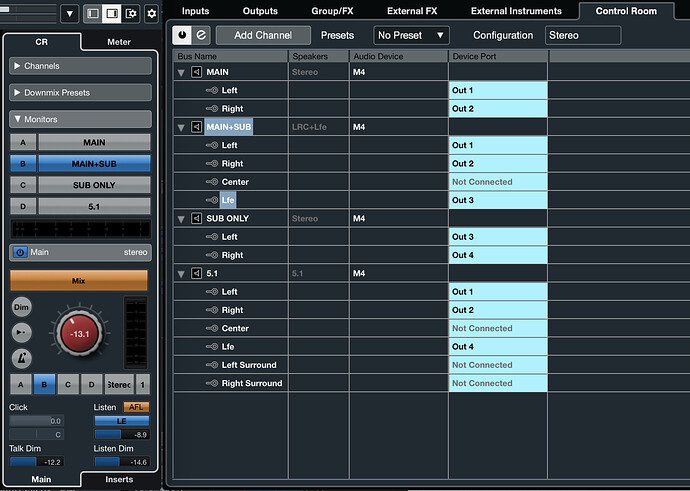Click Out 4 port of 5.1 Lfe
This screenshot has width=690, height=491.
[498, 347]
